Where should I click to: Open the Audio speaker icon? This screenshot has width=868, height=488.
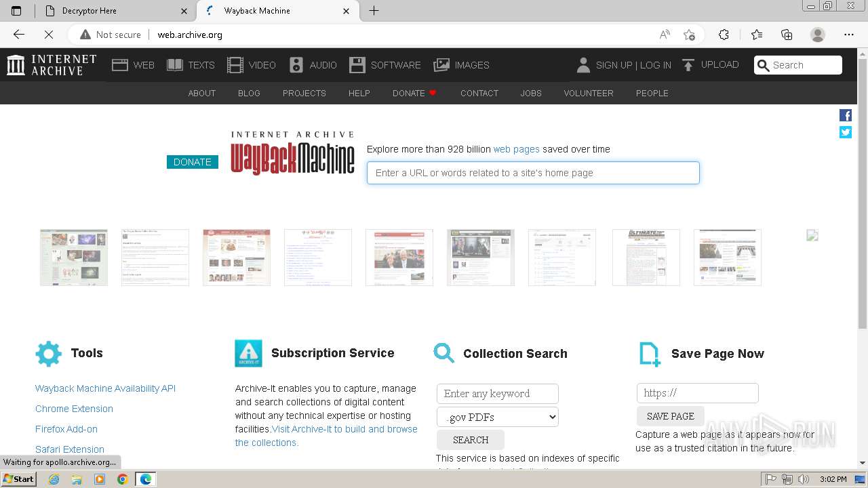(x=296, y=65)
